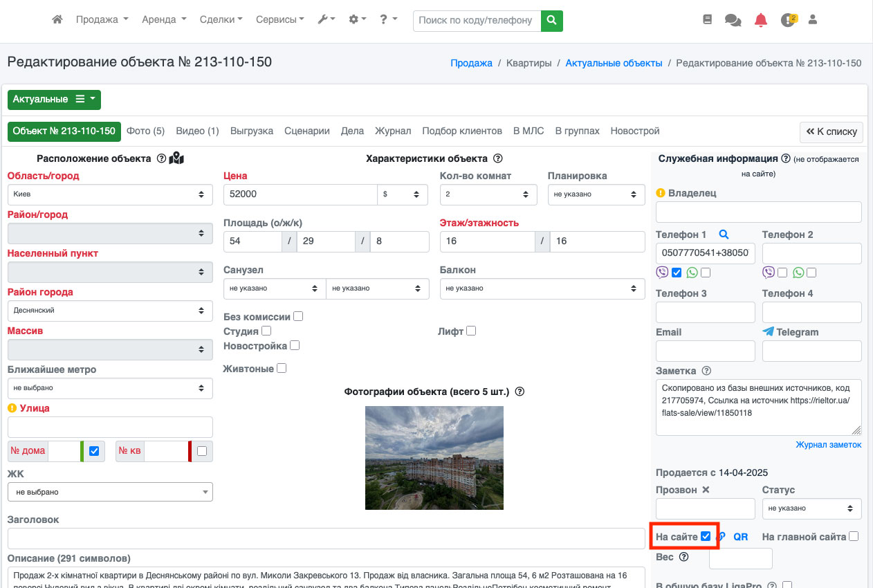Click the user profile icon
Image resolution: width=873 pixels, height=588 pixels.
tap(813, 20)
